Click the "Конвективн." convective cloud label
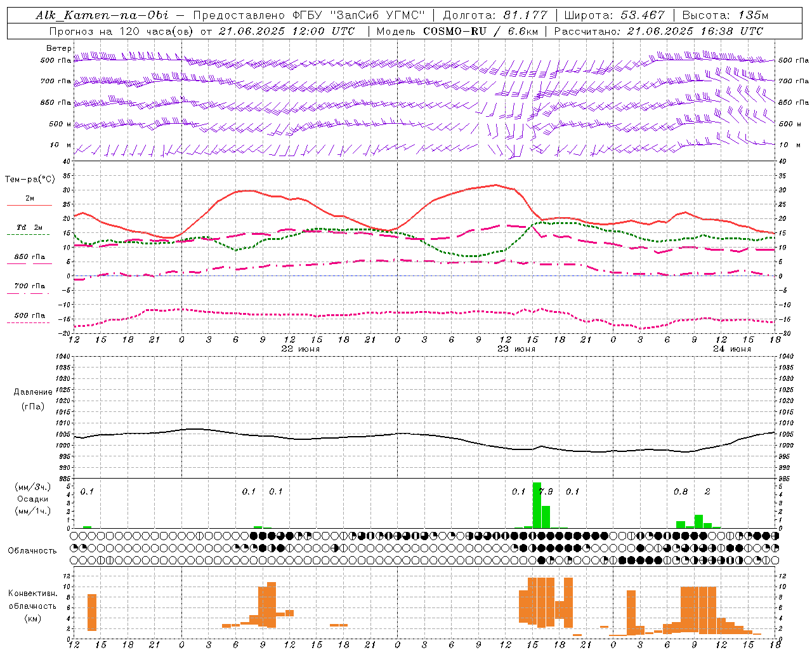812x650 pixels. pos(32,594)
